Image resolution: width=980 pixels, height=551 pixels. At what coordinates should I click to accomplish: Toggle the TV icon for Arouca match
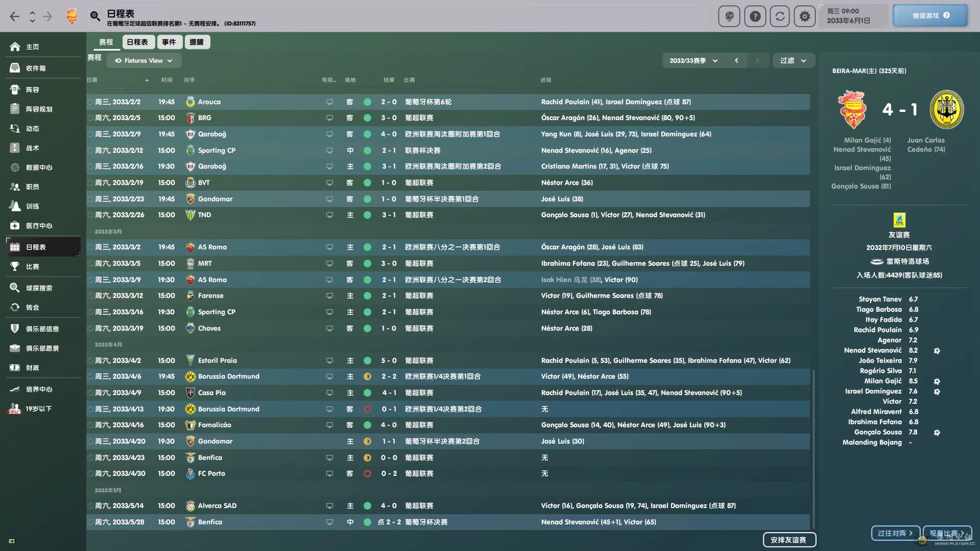329,102
